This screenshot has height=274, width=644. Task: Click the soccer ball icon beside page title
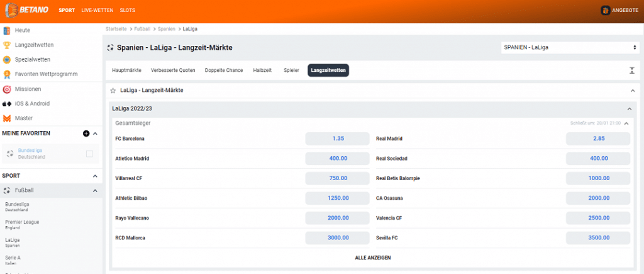pyautogui.click(x=110, y=48)
